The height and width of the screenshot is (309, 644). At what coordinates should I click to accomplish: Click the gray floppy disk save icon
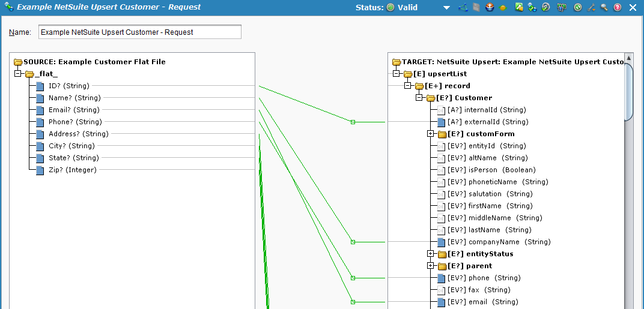coord(476,7)
